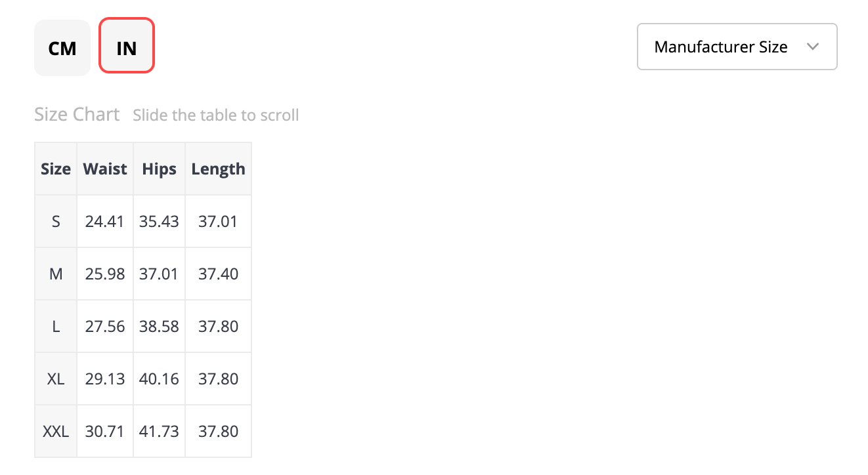This screenshot has width=868, height=475.
Task: Select the XXL size row label
Action: [56, 431]
